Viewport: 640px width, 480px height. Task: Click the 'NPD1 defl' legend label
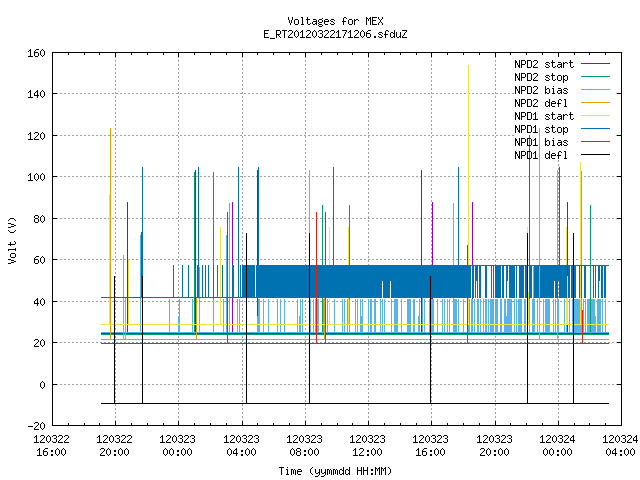click(541, 156)
